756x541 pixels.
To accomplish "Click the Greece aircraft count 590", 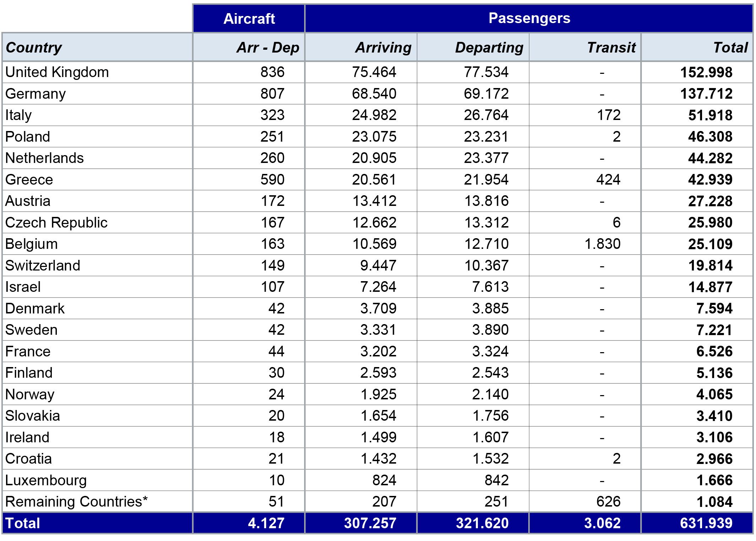I will [x=272, y=180].
